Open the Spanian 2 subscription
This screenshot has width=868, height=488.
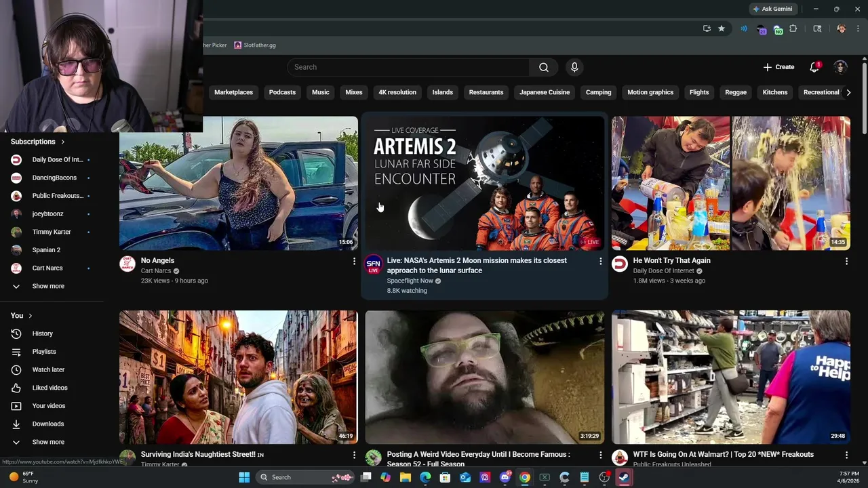pos(46,250)
